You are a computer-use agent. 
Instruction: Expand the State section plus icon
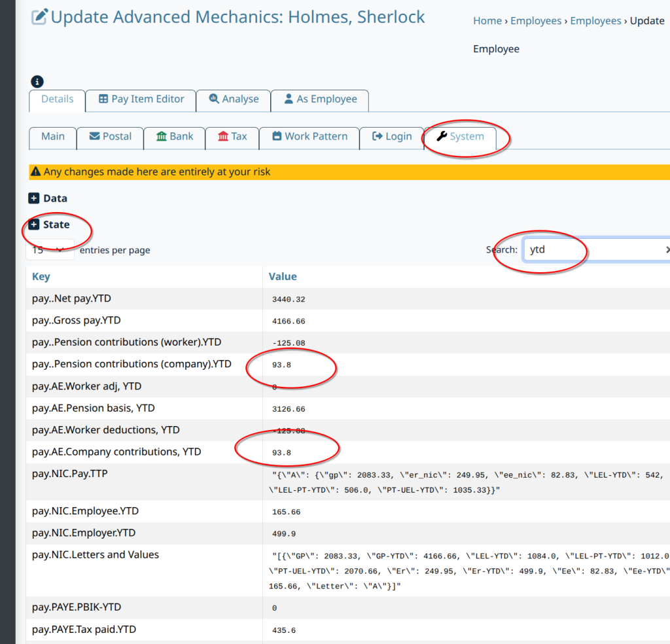(x=34, y=224)
